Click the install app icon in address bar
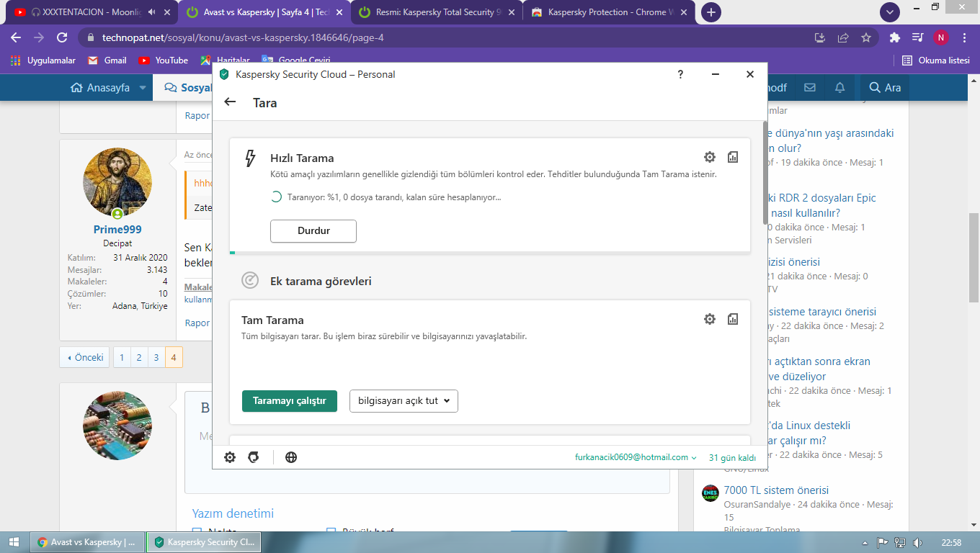Screen dimensions: 980x553 click(x=820, y=37)
